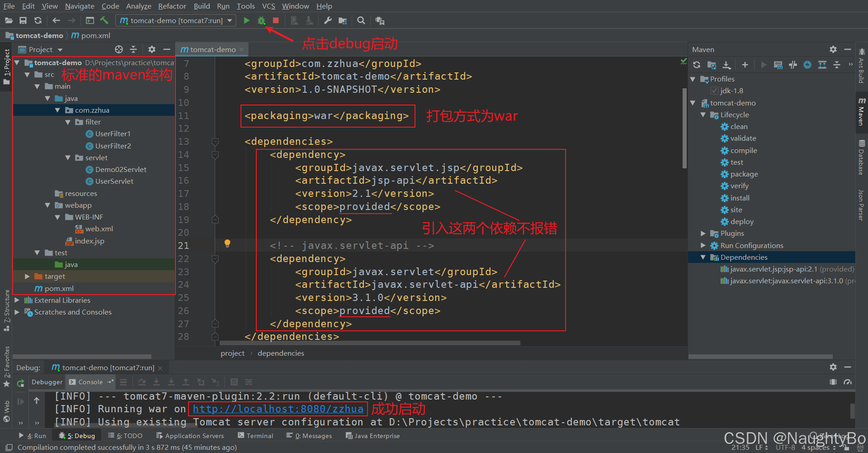Stop the running process with red square
Screen dimensions: 868x453
click(276, 20)
